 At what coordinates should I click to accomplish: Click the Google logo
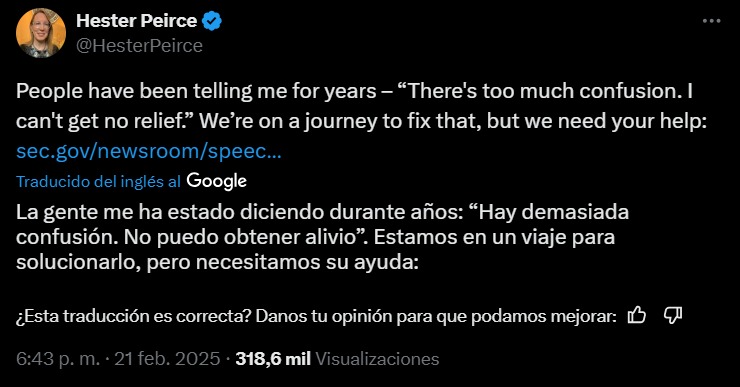[217, 181]
